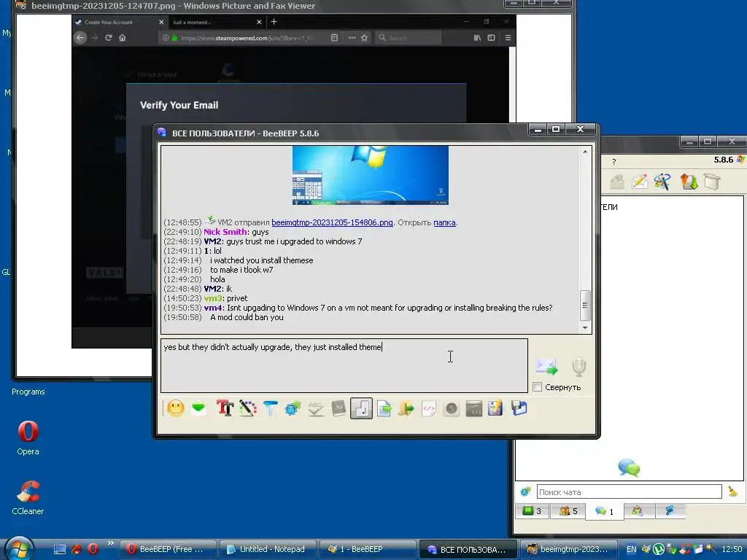The image size is (747, 560).
Task: Click the chat scrollbar thumb
Action: (x=585, y=306)
